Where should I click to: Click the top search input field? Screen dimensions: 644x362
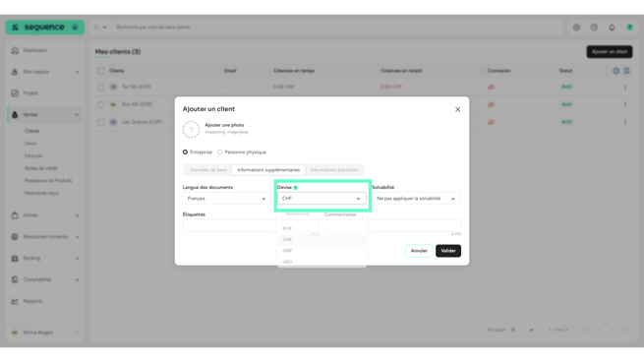coord(337,28)
